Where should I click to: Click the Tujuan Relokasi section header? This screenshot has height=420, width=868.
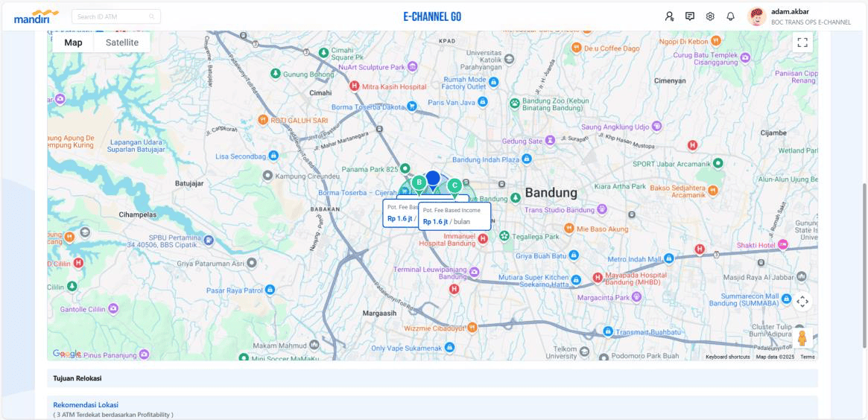click(x=432, y=378)
